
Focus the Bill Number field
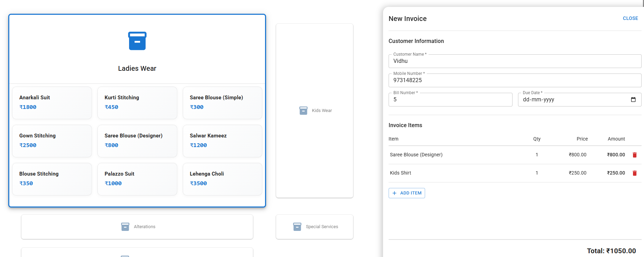pyautogui.click(x=450, y=100)
